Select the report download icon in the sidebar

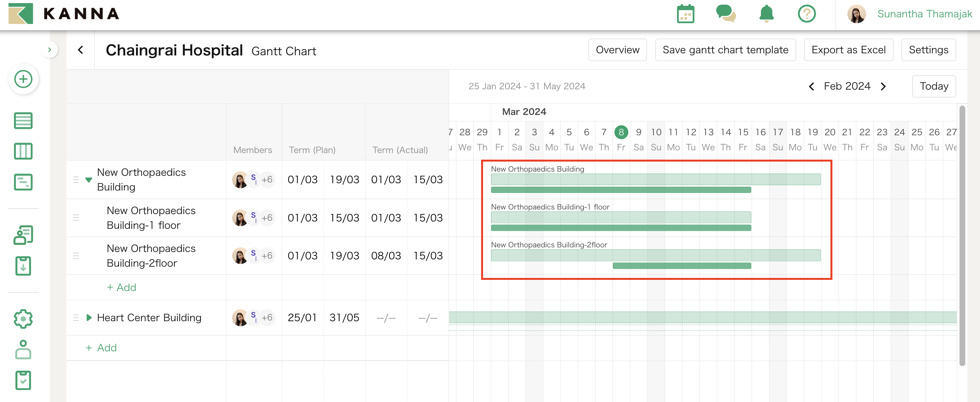(23, 266)
